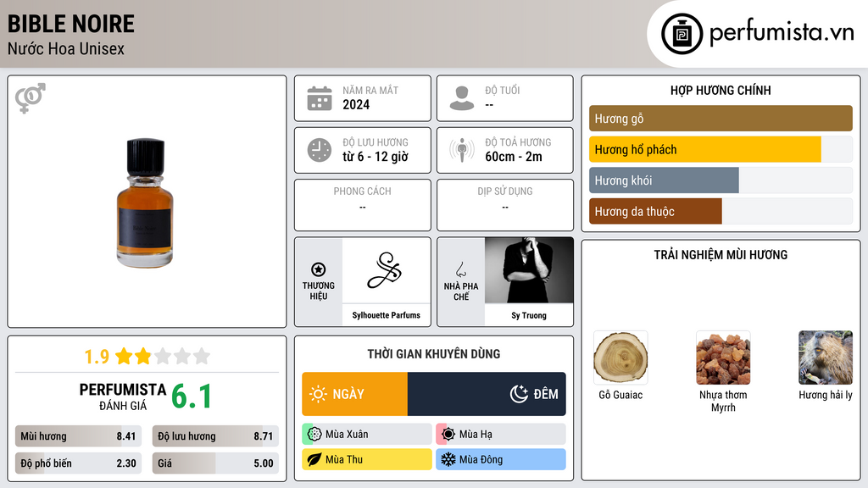Click the Độ lưu hương 8.71 score bar

[215, 436]
